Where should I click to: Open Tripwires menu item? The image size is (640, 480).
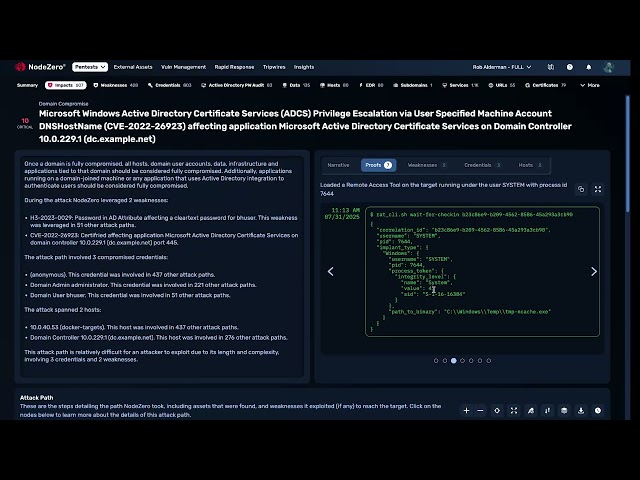(274, 67)
